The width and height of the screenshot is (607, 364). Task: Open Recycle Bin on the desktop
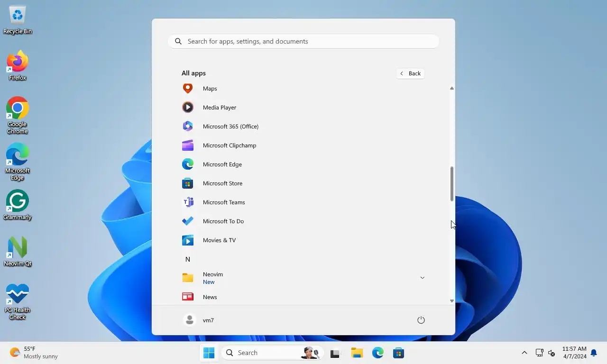18,20
